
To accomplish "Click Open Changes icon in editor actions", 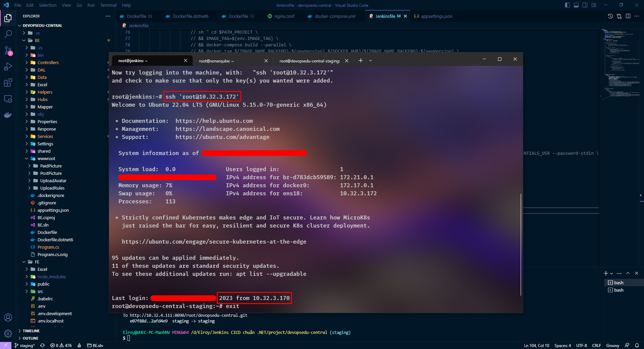I will [619, 16].
